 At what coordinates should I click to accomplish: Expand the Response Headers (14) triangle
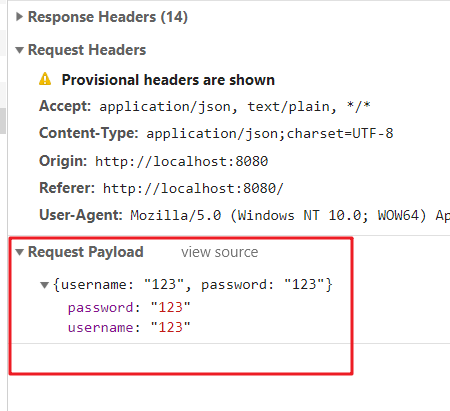[19, 17]
